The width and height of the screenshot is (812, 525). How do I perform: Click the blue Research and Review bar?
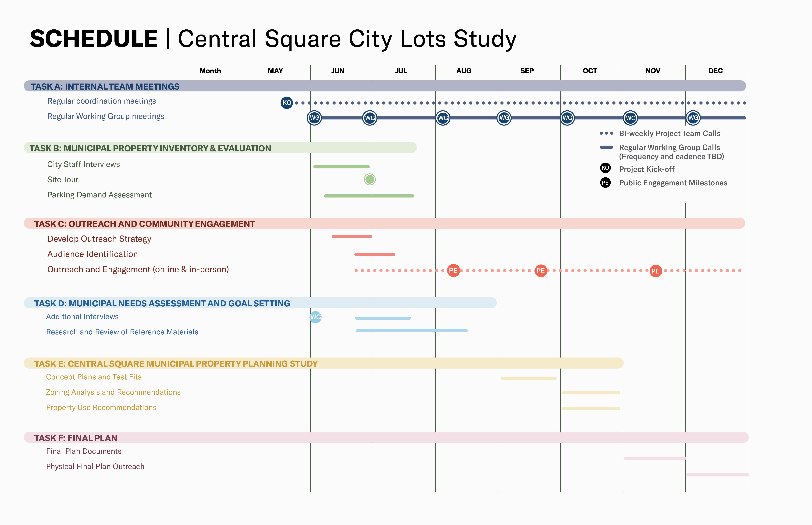pyautogui.click(x=411, y=331)
